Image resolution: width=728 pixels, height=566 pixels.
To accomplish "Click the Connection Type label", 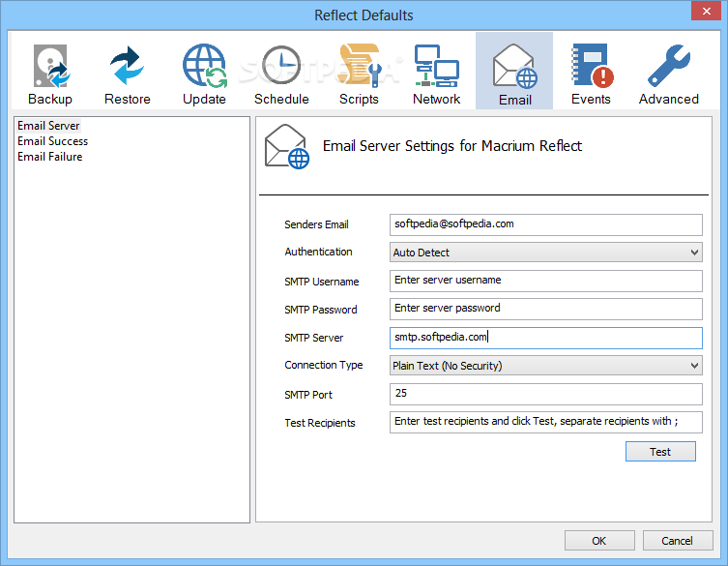I will click(x=324, y=366).
